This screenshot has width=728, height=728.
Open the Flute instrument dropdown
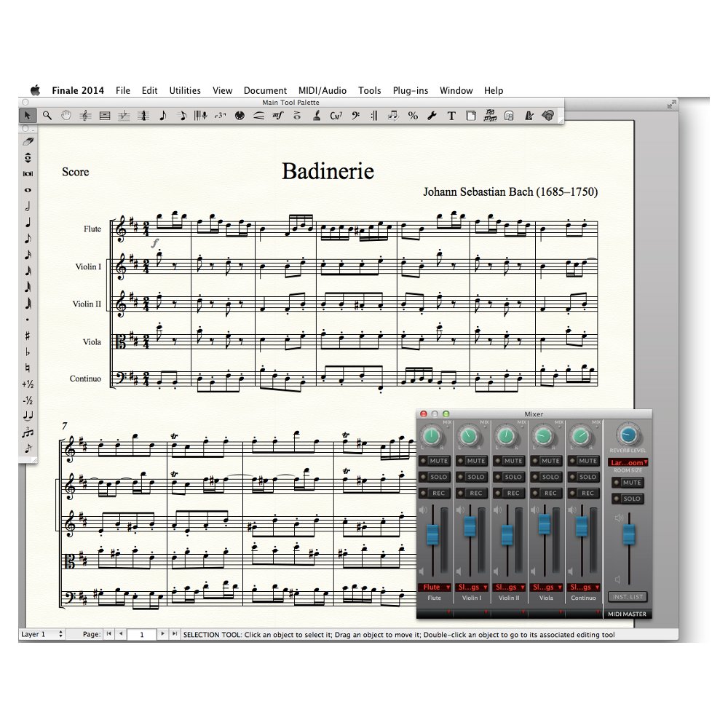(435, 587)
